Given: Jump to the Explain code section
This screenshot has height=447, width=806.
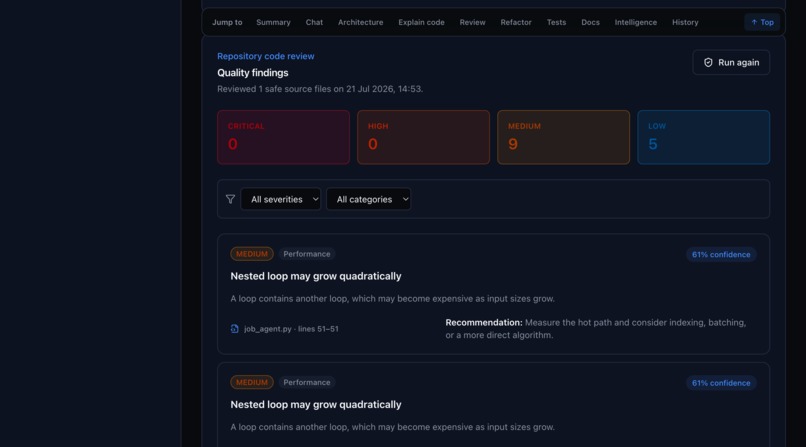Looking at the screenshot, I should (422, 22).
